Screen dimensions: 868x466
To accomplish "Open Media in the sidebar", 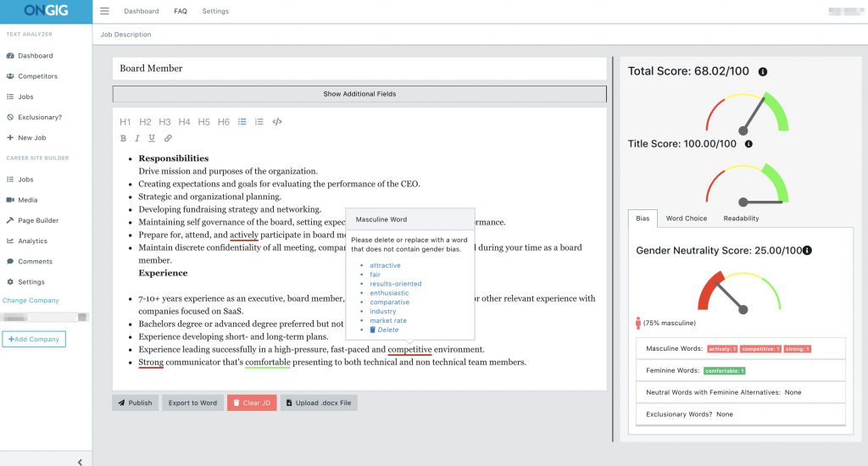I will pos(22,200).
